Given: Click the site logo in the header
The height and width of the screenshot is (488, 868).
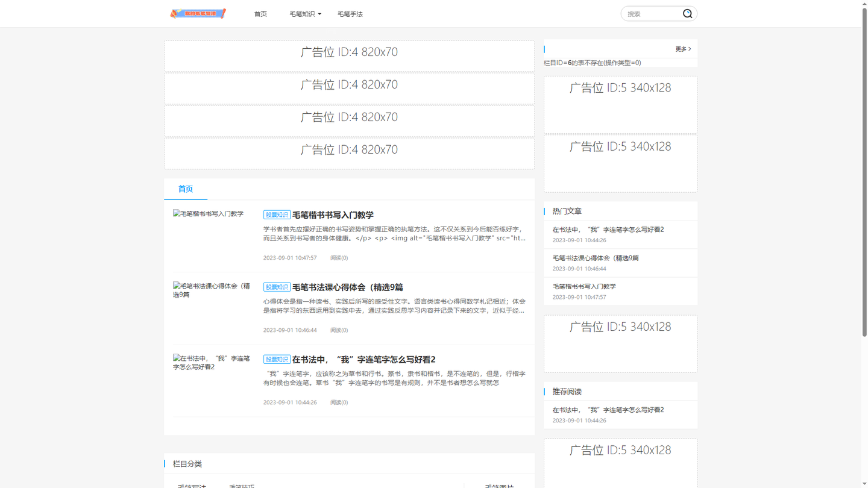Looking at the screenshot, I should pos(198,13).
